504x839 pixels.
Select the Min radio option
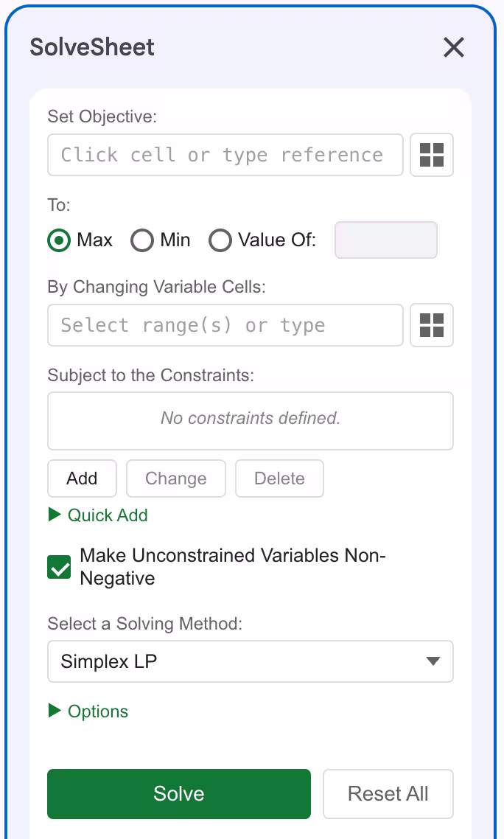point(142,240)
